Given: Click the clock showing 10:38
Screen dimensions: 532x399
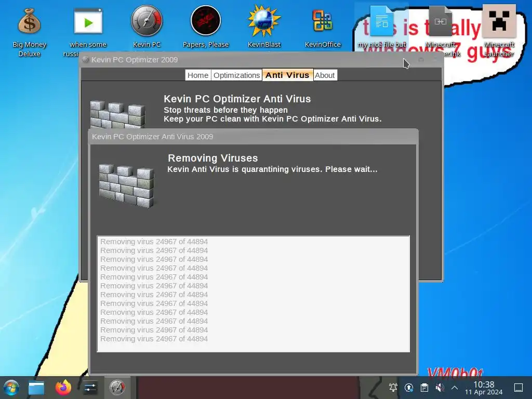Looking at the screenshot, I should tap(484, 388).
